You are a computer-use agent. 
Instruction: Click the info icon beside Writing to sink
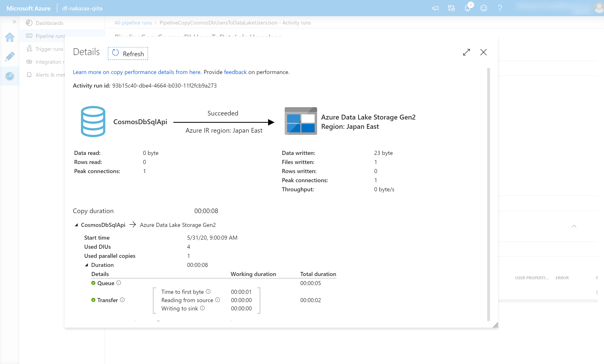pos(202,308)
